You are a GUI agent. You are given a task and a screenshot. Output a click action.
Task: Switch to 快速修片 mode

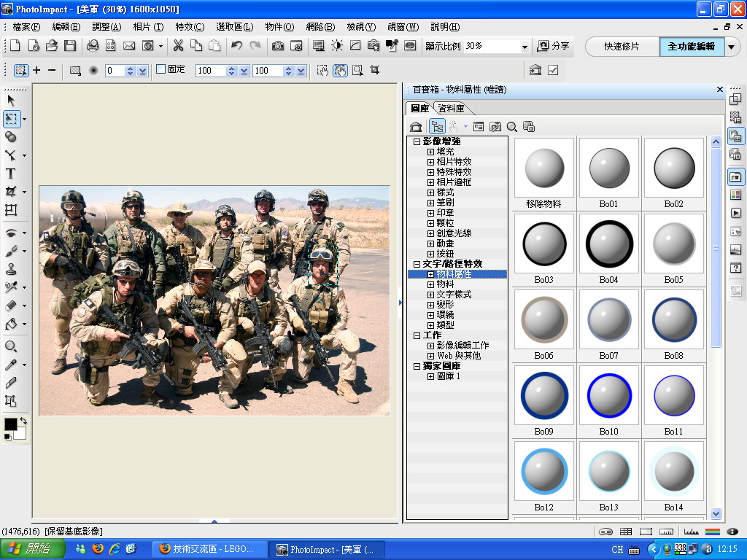(x=622, y=46)
